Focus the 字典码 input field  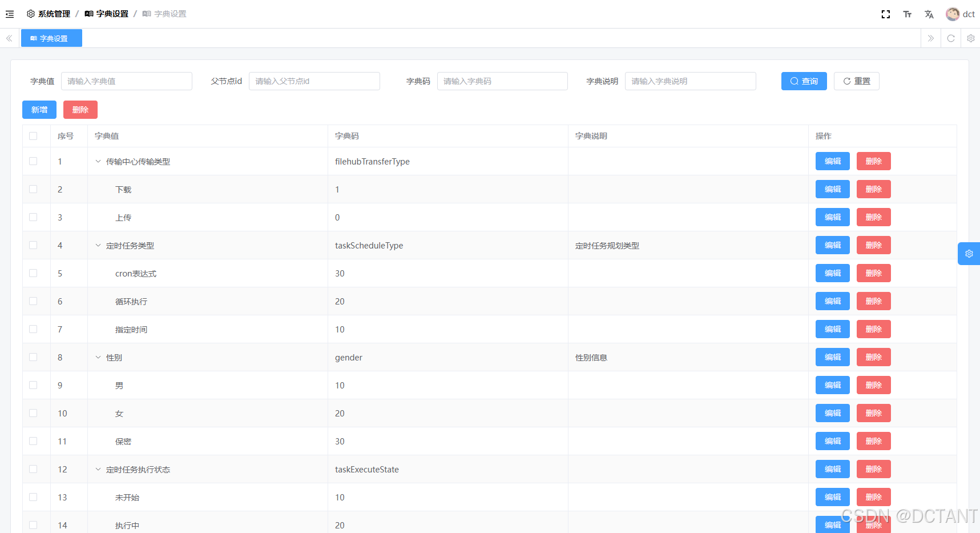coord(502,81)
